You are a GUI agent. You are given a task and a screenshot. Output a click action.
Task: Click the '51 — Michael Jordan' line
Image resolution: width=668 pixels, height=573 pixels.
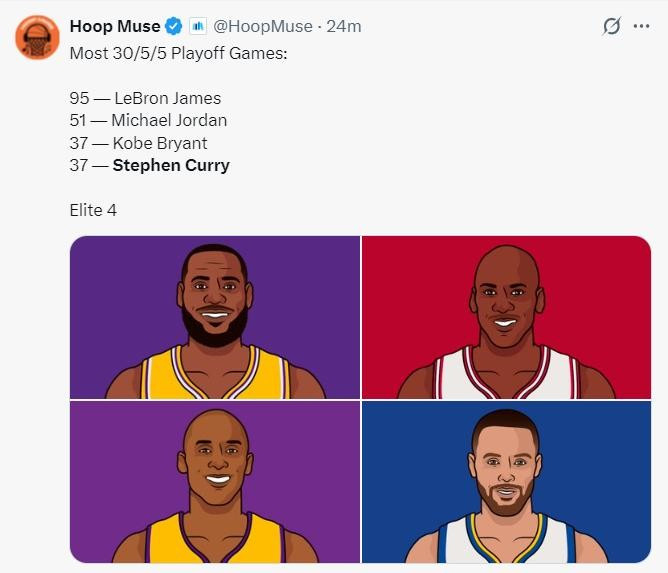[148, 121]
